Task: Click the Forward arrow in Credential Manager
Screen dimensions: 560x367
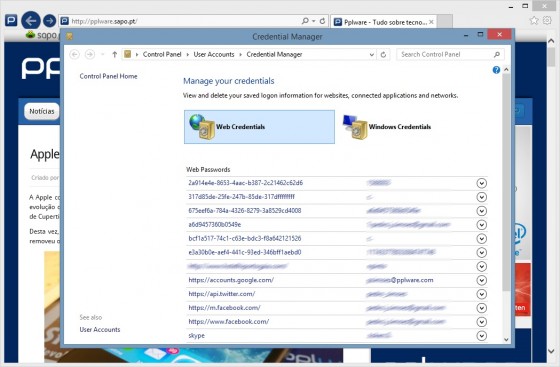Action: 90,54
